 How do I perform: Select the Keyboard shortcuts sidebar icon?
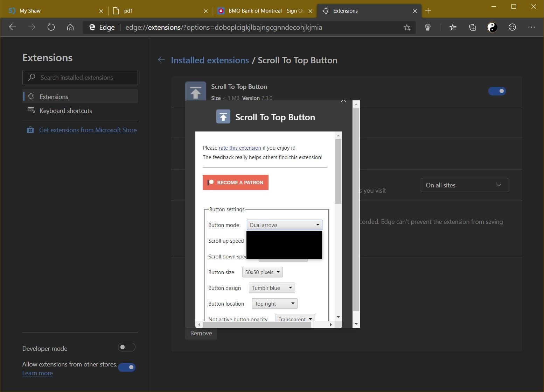coord(31,111)
